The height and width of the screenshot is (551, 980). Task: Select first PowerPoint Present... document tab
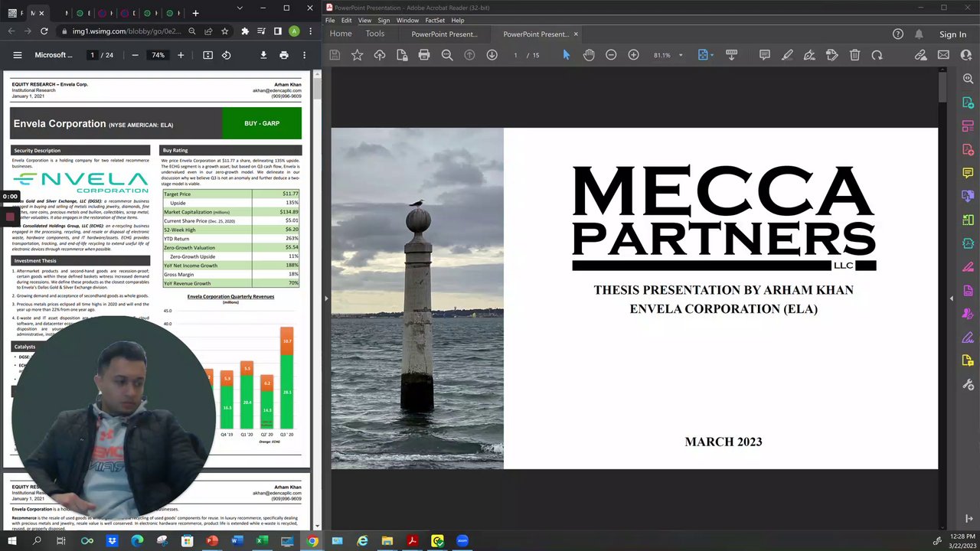(x=444, y=34)
